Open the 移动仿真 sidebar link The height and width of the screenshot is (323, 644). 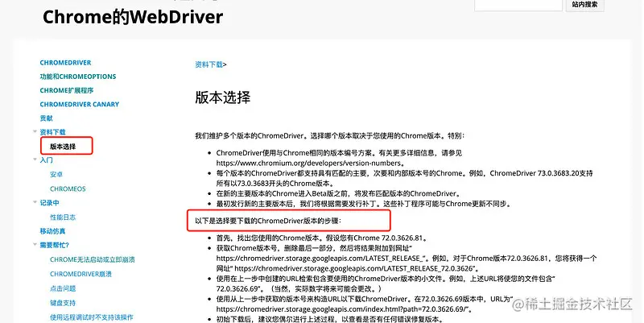click(x=52, y=231)
